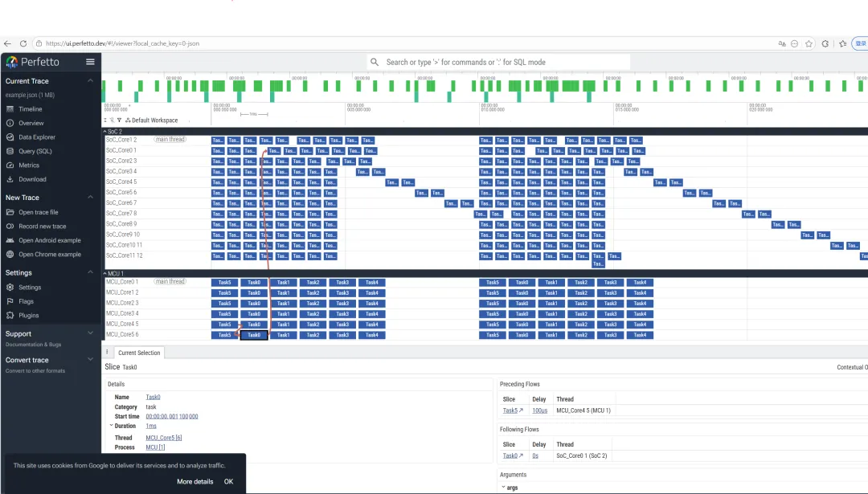Open the Metrics page

coord(23,165)
